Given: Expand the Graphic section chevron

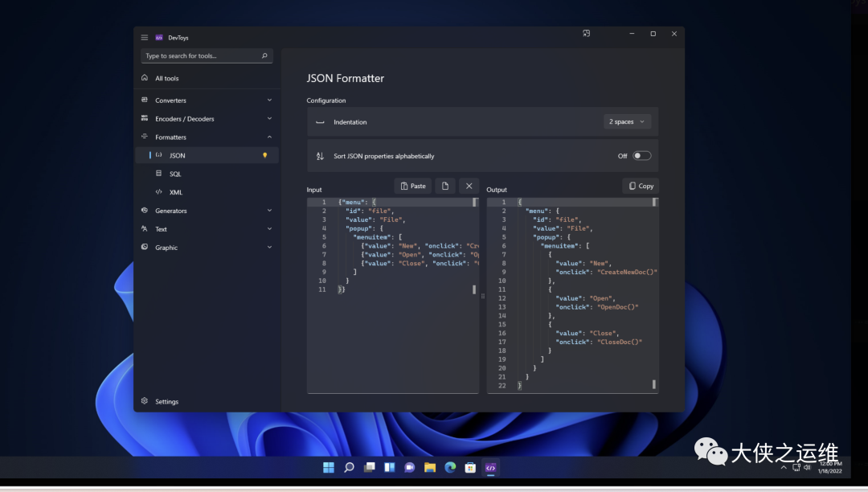Looking at the screenshot, I should pos(269,247).
